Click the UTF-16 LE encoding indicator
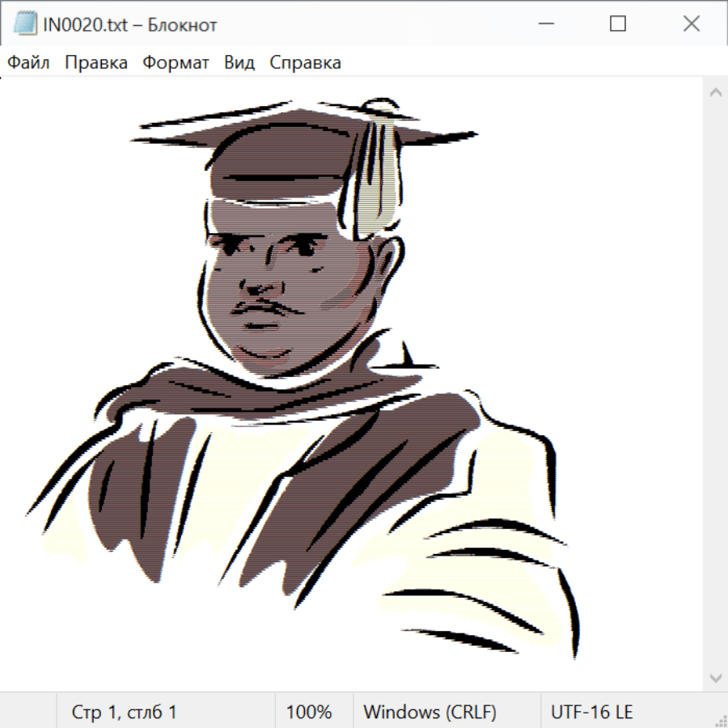The image size is (728, 728). coord(591,712)
